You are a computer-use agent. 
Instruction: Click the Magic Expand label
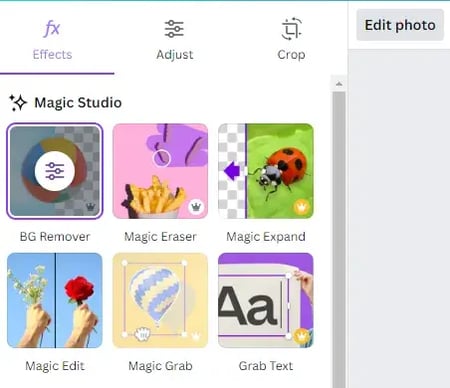coord(266,237)
